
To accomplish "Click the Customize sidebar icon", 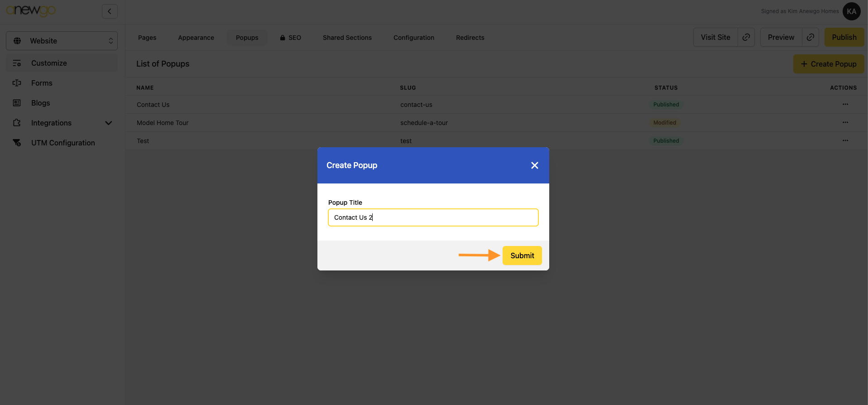I will (x=17, y=63).
